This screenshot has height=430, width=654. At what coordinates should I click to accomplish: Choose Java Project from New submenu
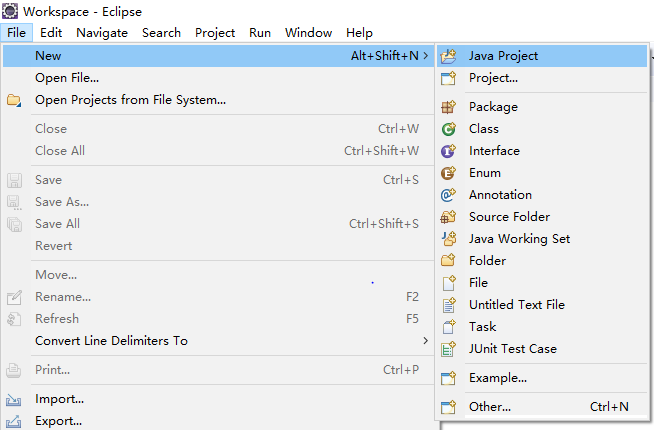coord(542,56)
